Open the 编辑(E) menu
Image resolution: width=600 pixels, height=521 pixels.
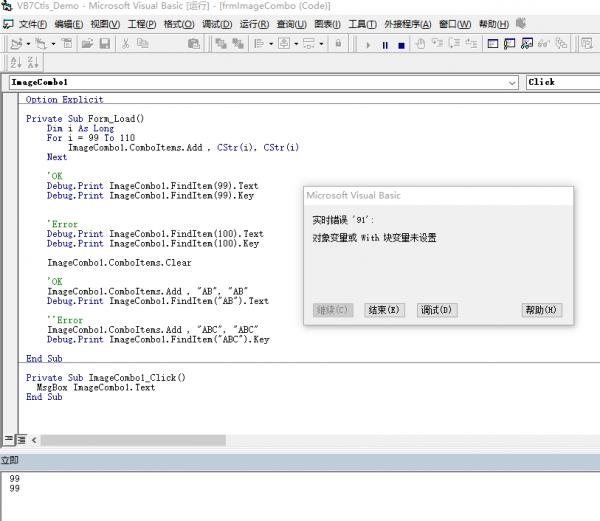[69, 24]
